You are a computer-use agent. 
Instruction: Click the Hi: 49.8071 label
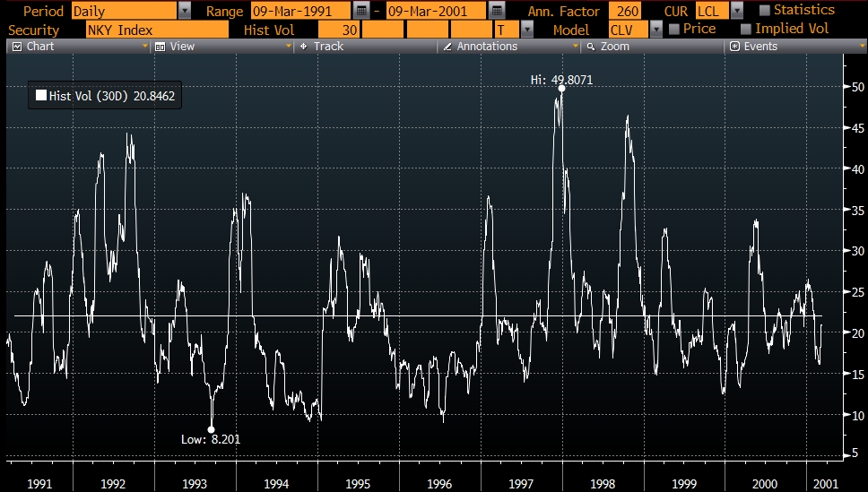tap(561, 80)
